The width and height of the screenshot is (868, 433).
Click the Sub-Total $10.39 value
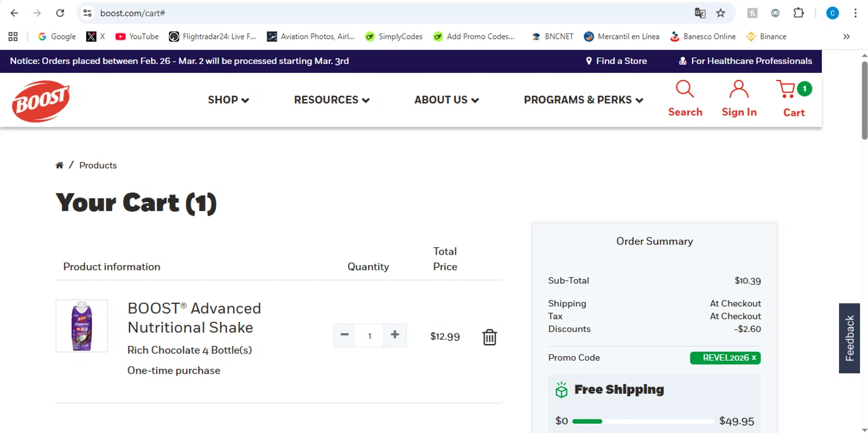(x=748, y=281)
